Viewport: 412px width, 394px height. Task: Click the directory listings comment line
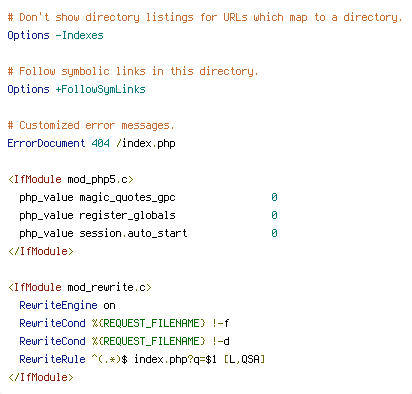(205, 17)
